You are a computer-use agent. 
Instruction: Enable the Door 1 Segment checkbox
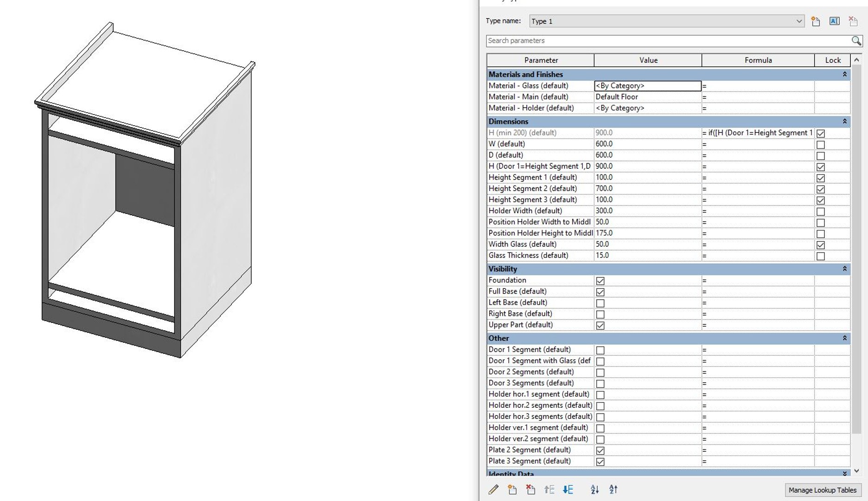(x=600, y=350)
